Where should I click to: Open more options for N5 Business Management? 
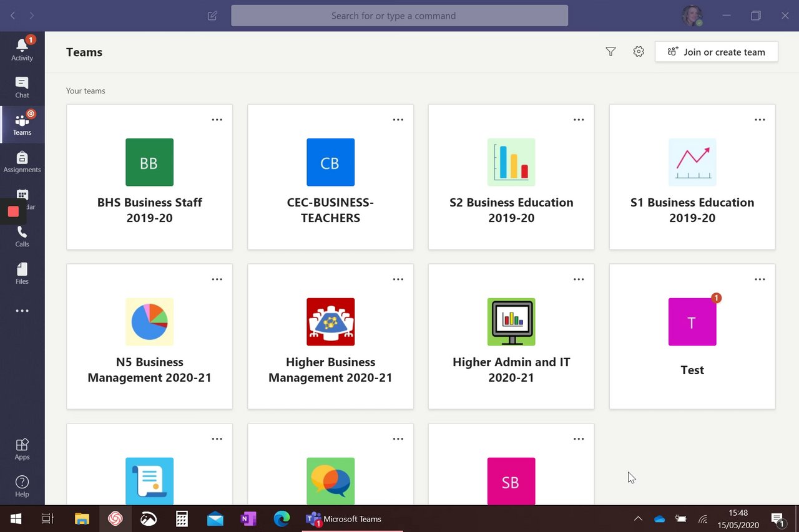(x=217, y=279)
